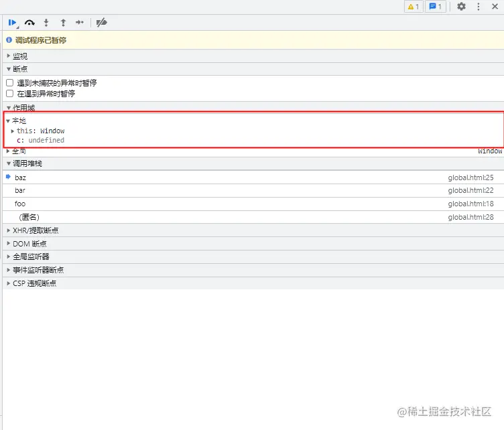The height and width of the screenshot is (430, 504).
Task: Open global.html:28 source link
Action: [470, 217]
